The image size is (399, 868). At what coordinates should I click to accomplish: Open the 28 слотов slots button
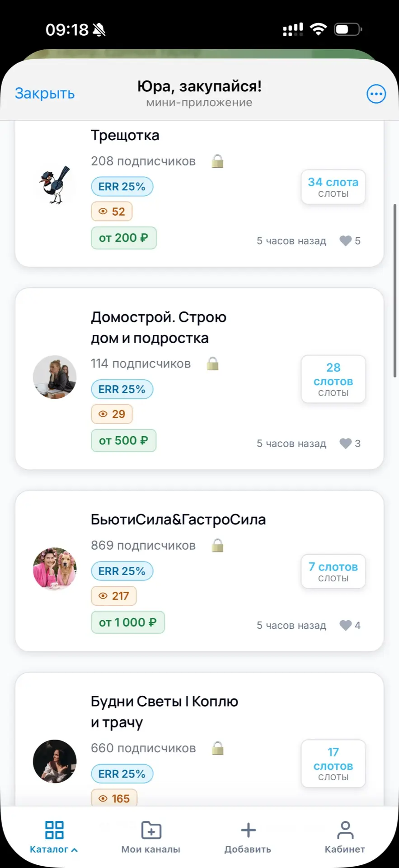(333, 379)
